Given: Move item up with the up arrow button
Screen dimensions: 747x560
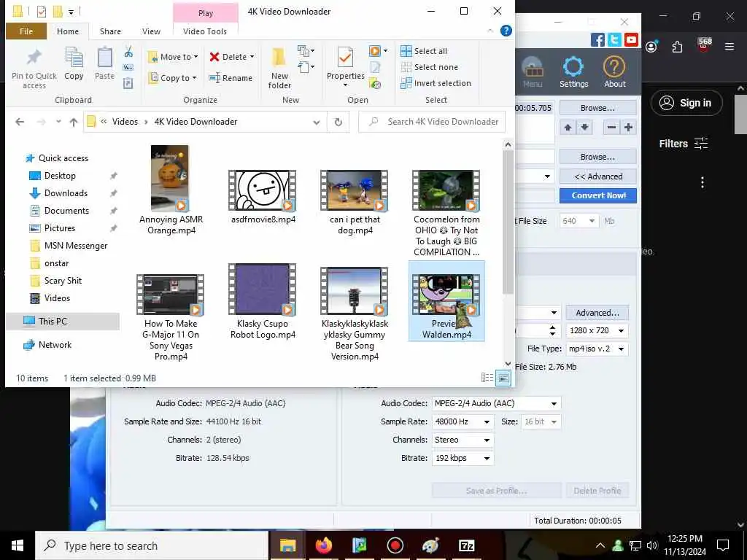Looking at the screenshot, I should click(568, 127).
